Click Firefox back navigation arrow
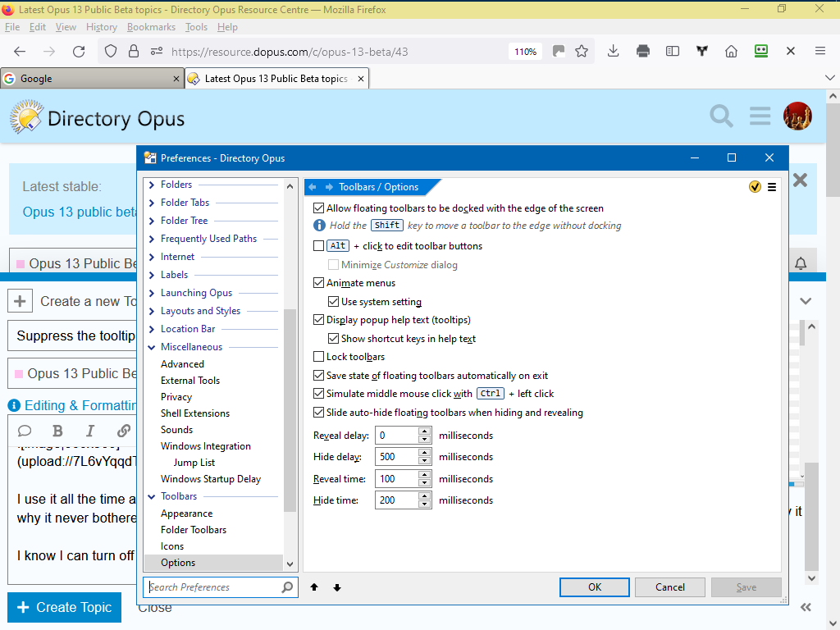Viewport: 840px width, 630px height. point(20,52)
